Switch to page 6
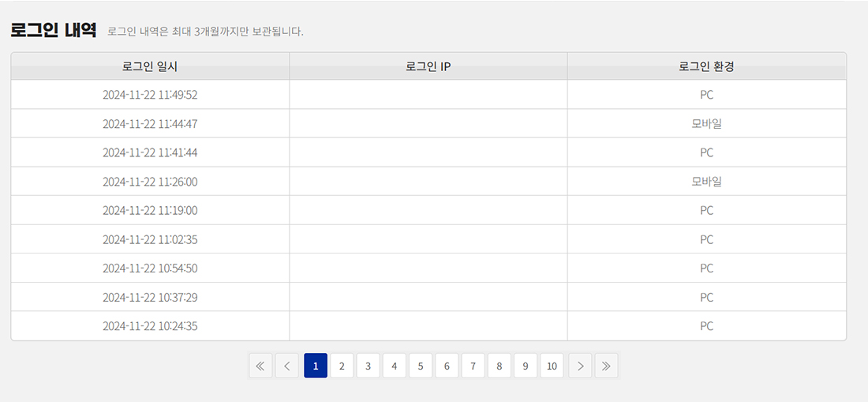 (x=447, y=366)
